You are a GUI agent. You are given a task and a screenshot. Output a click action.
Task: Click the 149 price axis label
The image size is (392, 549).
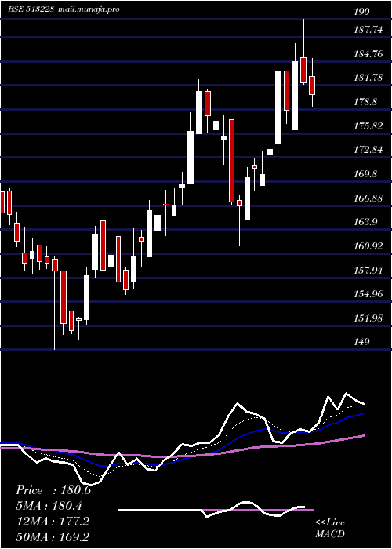pos(361,342)
